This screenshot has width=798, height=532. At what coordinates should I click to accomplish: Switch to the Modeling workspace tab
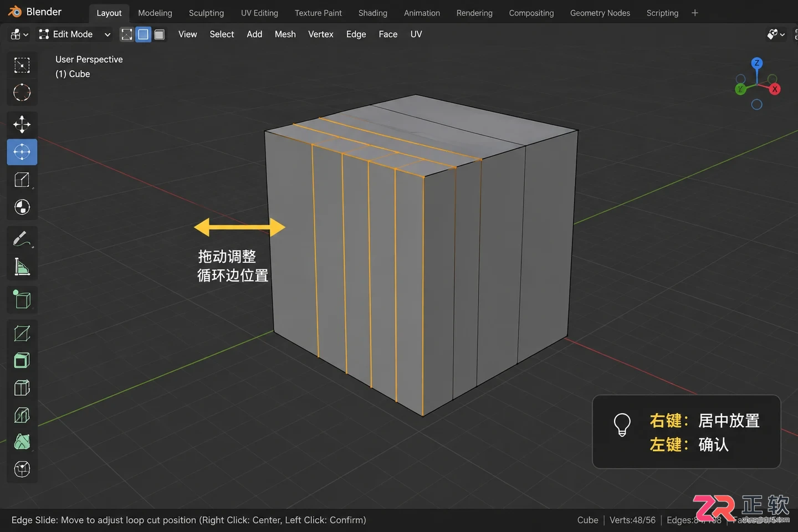pyautogui.click(x=155, y=13)
